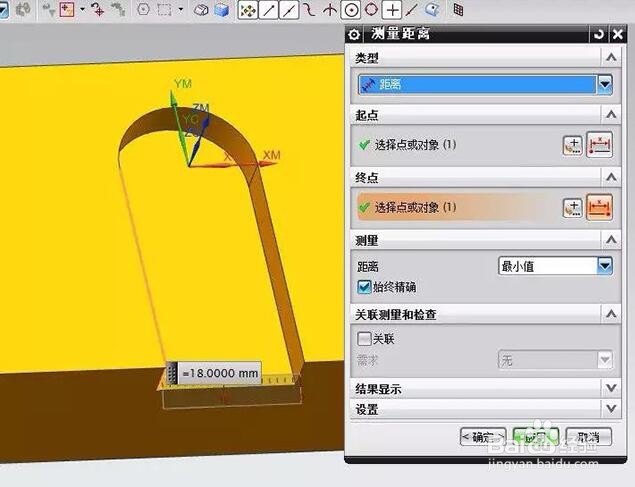Open the disabled 需求 dropdown showing 无
Image resolution: width=635 pixels, height=487 pixels.
click(555, 360)
